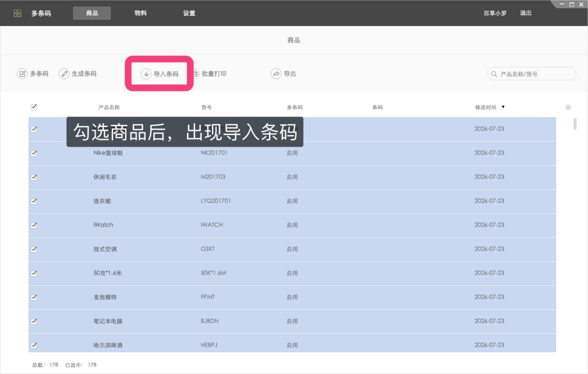Uncheck the 笔记本电脑 row checkbox
Screen dimensions: 588x374
[34, 321]
